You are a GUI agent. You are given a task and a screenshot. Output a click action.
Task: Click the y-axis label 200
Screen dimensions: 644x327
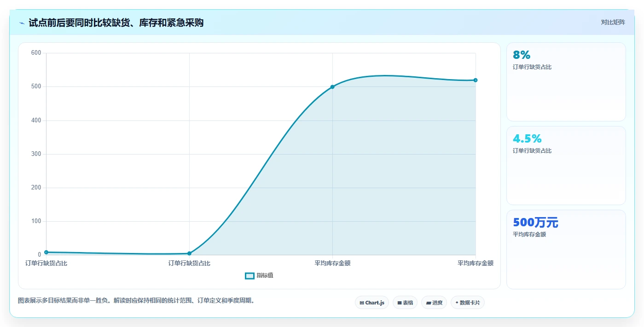36,188
